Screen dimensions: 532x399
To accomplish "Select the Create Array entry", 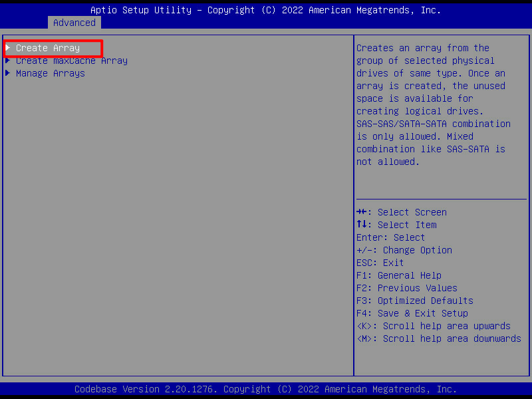I will (48, 48).
